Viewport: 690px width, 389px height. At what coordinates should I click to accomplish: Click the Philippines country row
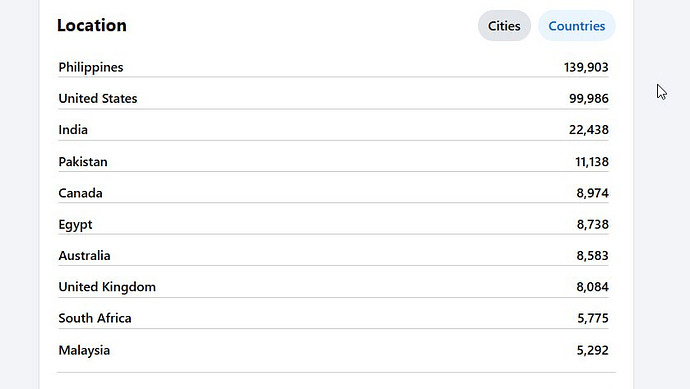[x=333, y=67]
